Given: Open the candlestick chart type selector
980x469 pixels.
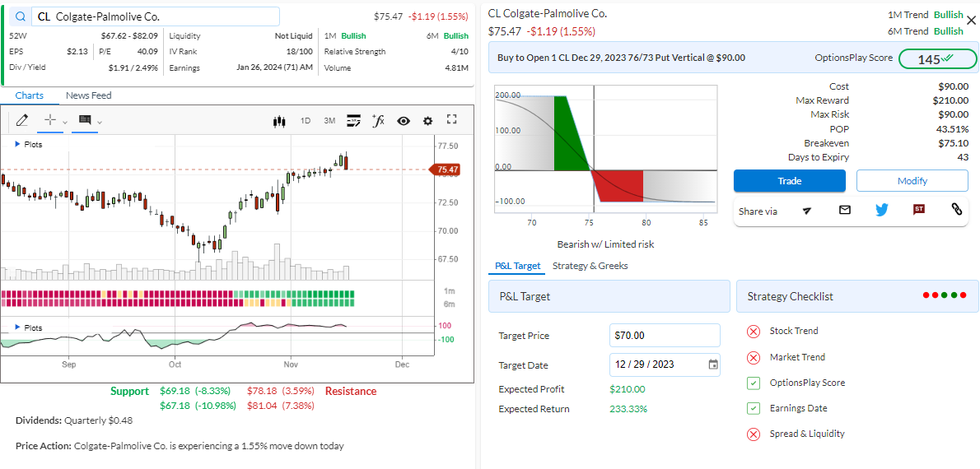Looking at the screenshot, I should [279, 121].
